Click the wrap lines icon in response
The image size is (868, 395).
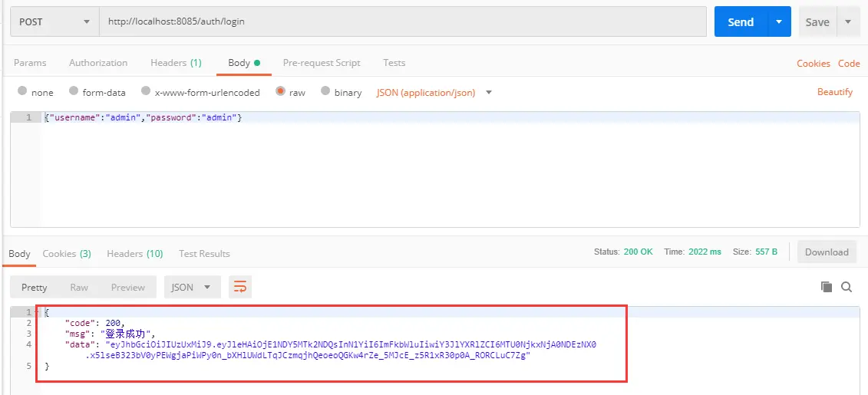click(240, 287)
